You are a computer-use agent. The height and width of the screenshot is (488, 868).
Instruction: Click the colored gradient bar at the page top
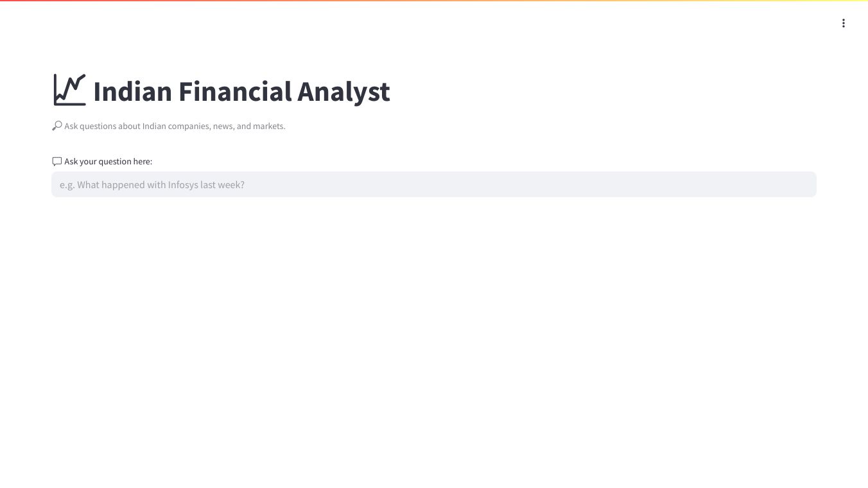(434, 1)
